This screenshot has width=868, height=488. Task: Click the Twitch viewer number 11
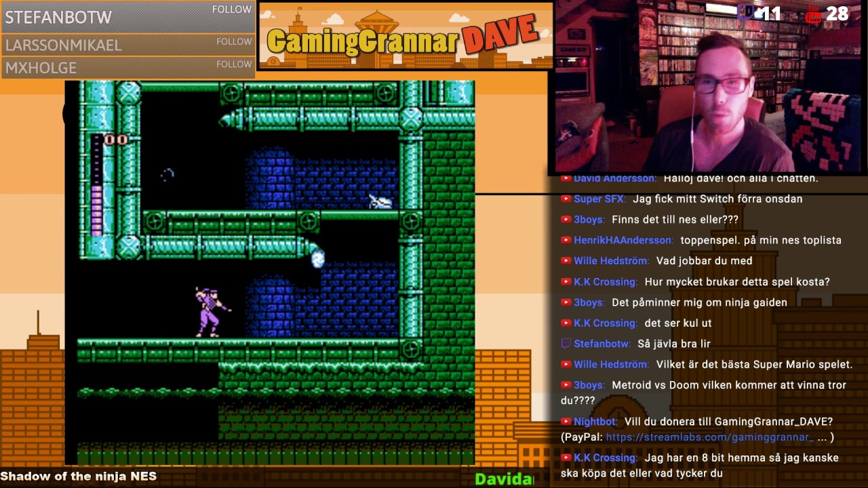point(770,14)
